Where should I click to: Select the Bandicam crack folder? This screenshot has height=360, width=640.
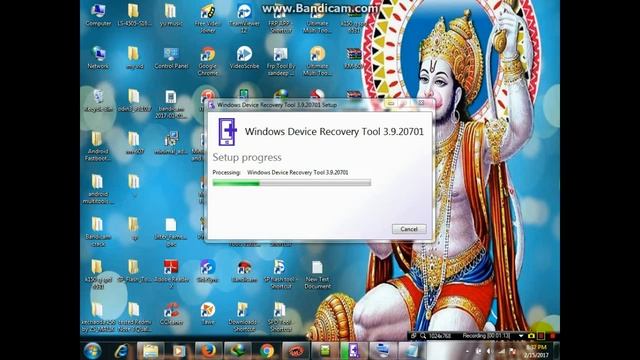(x=98, y=232)
